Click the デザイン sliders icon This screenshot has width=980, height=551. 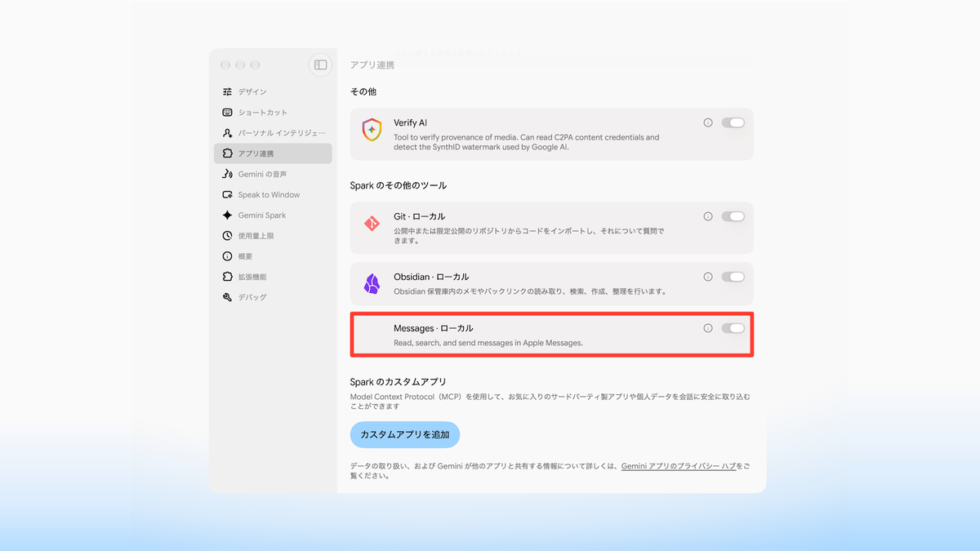[228, 91]
